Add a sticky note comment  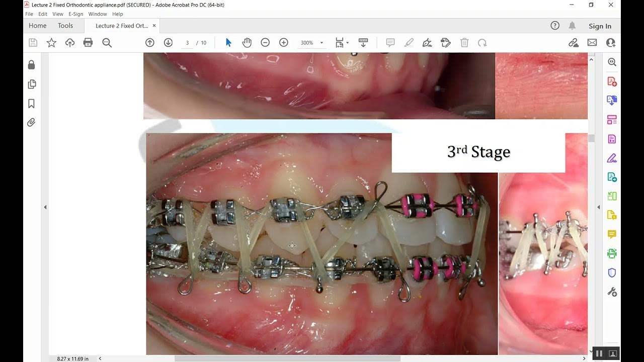(390, 43)
